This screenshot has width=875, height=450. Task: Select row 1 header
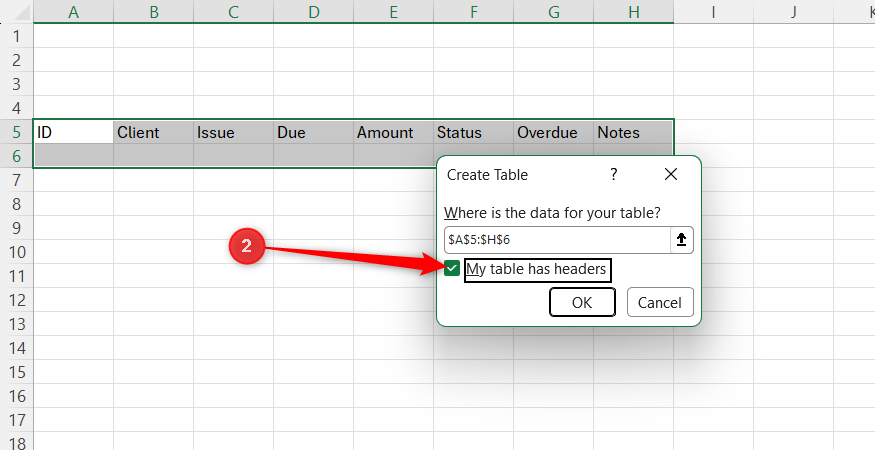point(16,36)
